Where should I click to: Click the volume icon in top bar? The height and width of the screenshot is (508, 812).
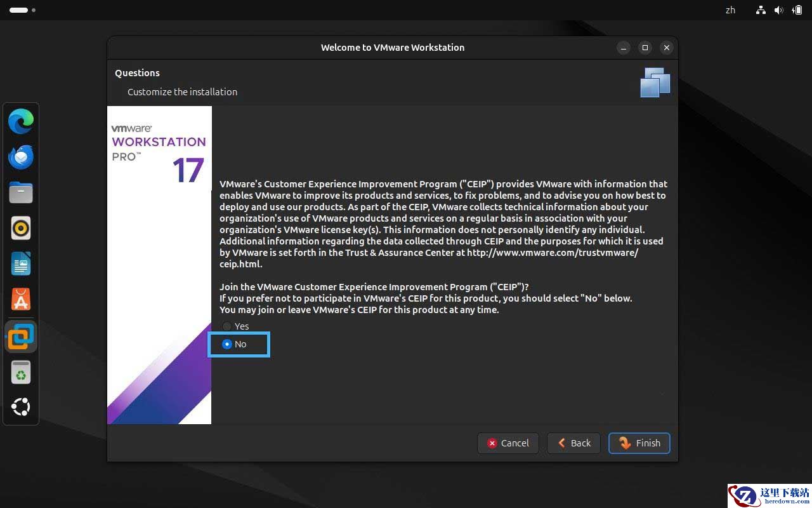779,10
